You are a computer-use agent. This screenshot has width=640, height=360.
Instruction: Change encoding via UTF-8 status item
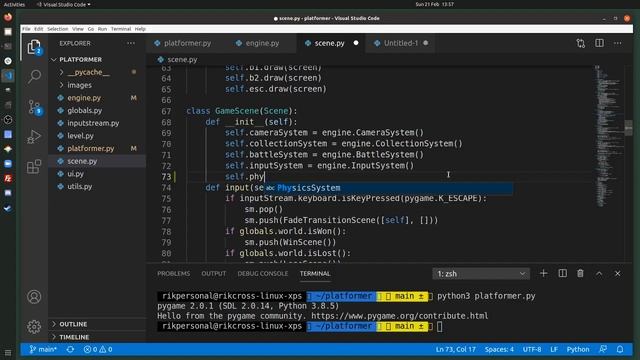tap(532, 349)
